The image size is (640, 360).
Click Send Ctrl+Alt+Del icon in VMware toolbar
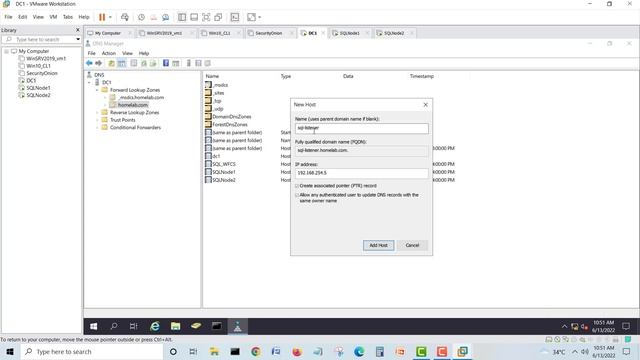[125, 17]
